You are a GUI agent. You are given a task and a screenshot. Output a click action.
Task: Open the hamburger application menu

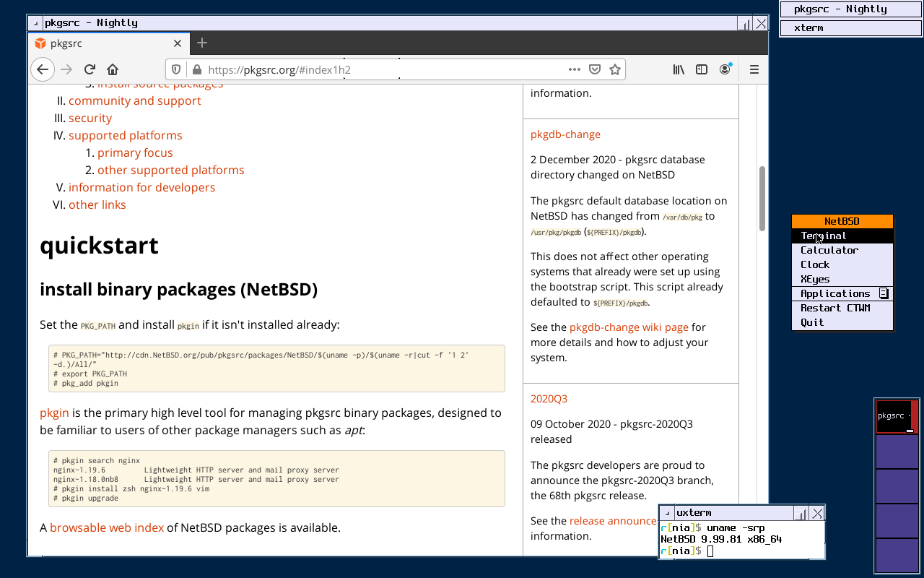pos(754,69)
